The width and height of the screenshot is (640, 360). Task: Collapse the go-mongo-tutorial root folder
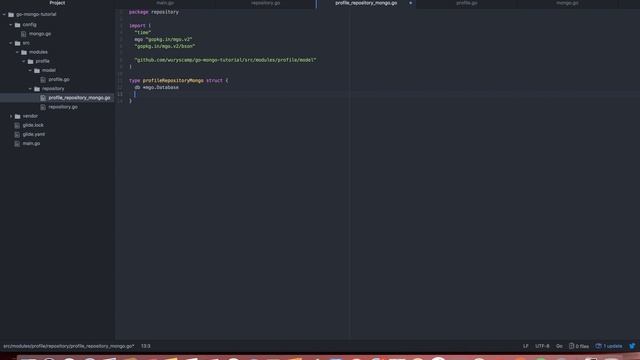point(4,14)
